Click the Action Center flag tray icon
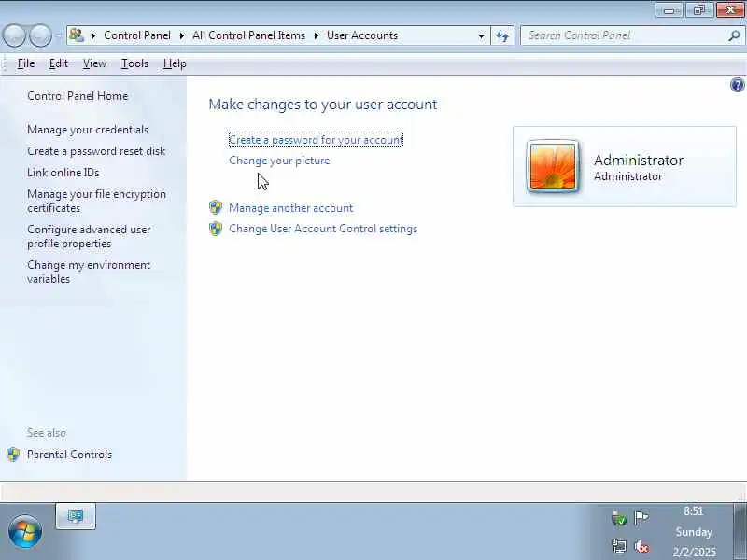 pyautogui.click(x=641, y=517)
